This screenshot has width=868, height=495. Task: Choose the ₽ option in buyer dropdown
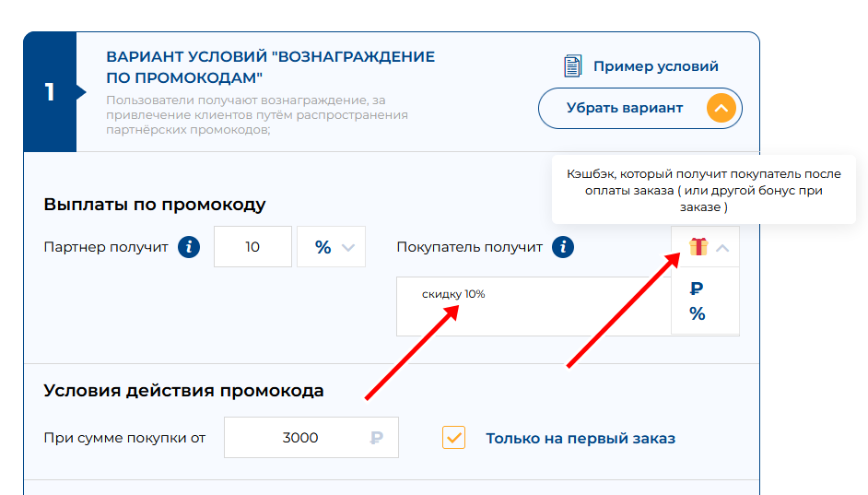[698, 289]
